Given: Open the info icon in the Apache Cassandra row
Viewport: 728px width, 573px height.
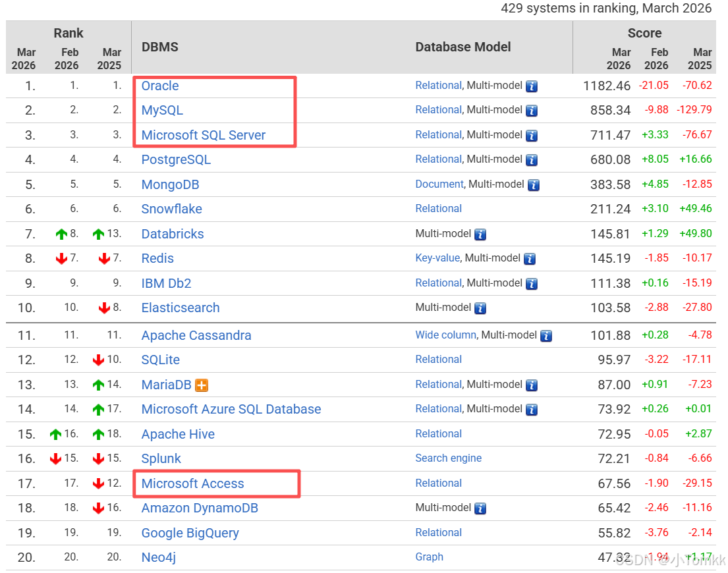Looking at the screenshot, I should pyautogui.click(x=546, y=336).
